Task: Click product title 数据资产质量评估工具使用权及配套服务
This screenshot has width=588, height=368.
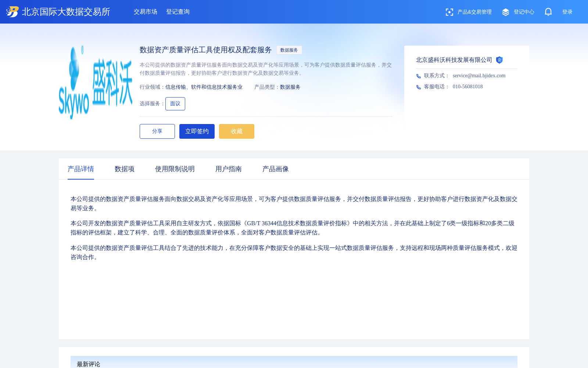Action: 206,50
